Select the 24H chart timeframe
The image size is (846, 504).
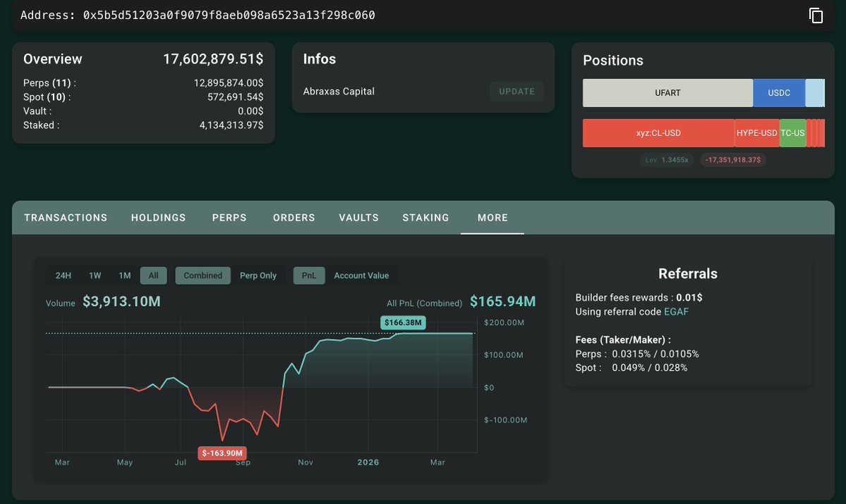(64, 275)
